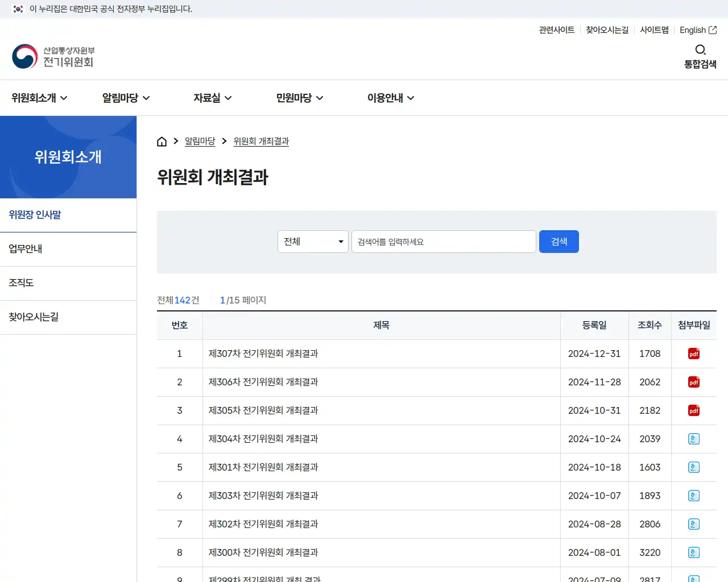Open 제304차 전기위원회 개최결과 post
This screenshot has height=582, width=728.
click(263, 439)
